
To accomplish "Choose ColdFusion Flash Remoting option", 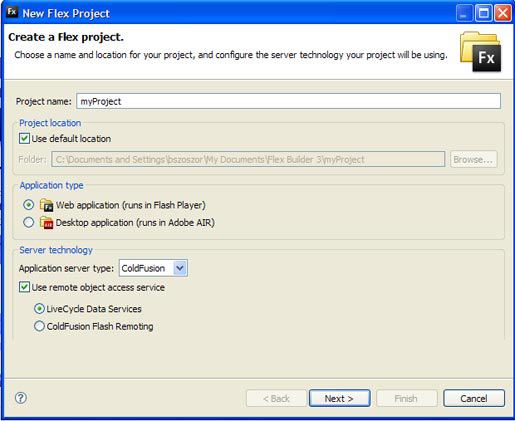I will point(39,326).
